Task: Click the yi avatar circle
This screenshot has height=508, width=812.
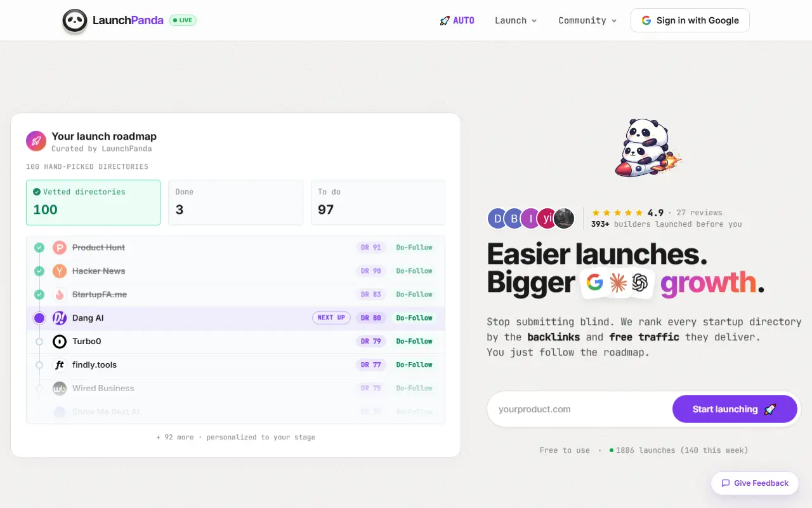Action: [x=547, y=218]
